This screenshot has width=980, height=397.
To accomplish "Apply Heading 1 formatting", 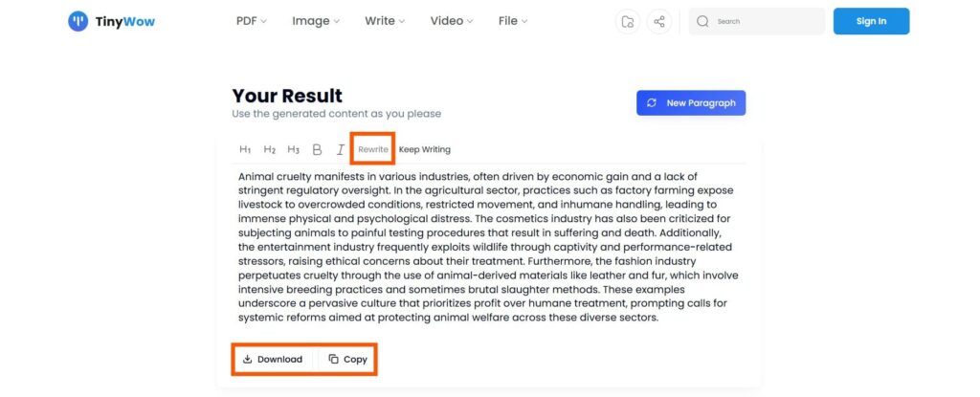I will click(245, 149).
